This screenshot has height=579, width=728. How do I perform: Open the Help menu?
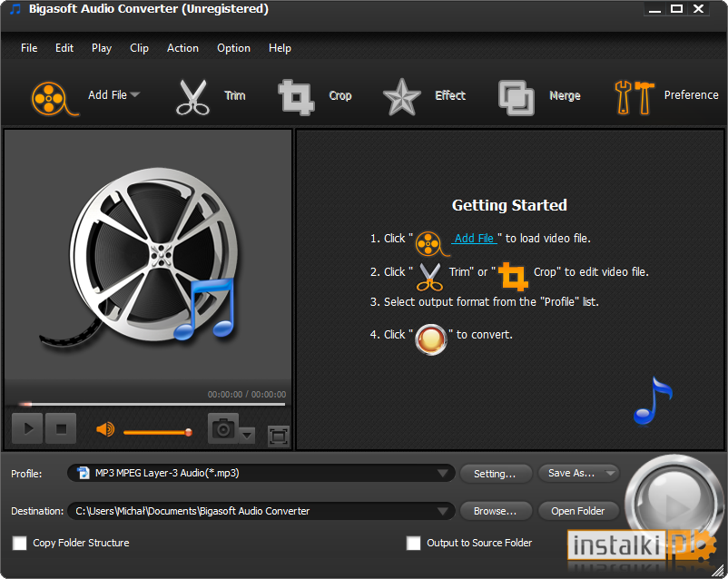click(280, 48)
